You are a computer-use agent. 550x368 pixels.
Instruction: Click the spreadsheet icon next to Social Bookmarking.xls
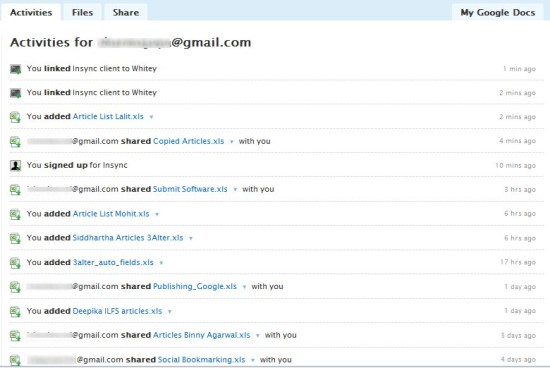pos(15,360)
